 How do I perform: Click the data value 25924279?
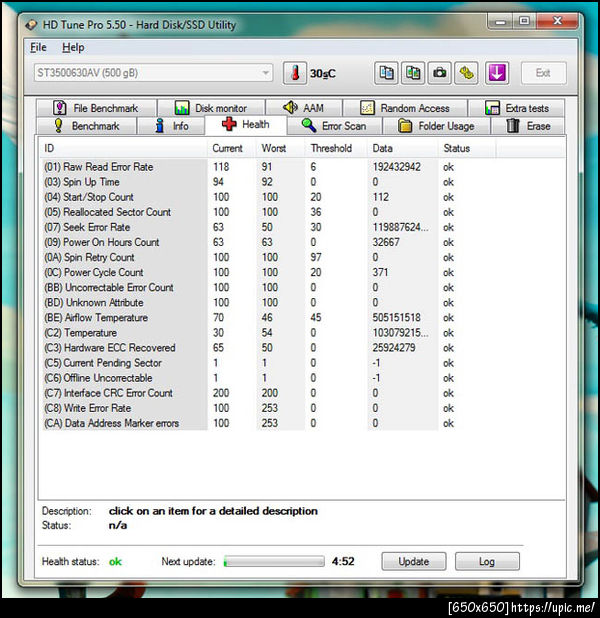394,348
